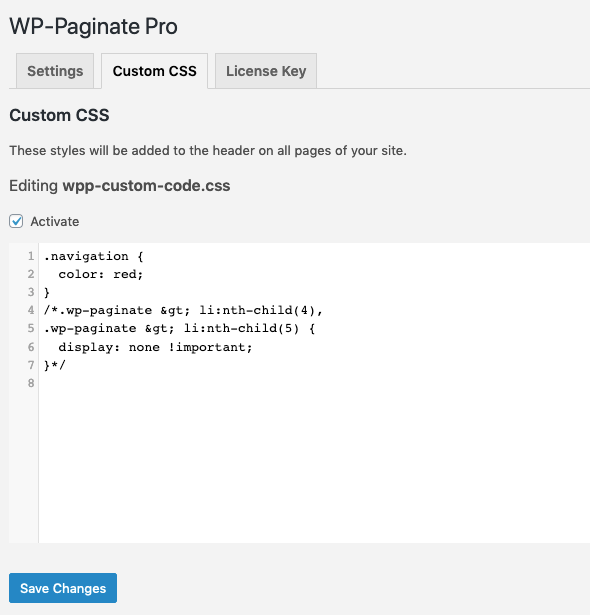Image resolution: width=590 pixels, height=615 pixels.
Task: Click the '}*/' comment end line
Action: 55,365
